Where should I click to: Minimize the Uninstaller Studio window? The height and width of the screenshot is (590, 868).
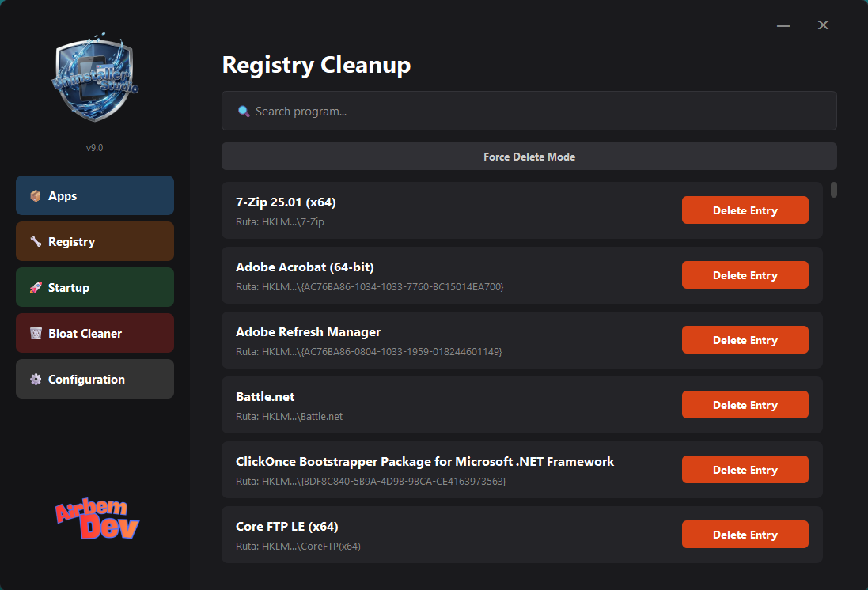tap(783, 25)
